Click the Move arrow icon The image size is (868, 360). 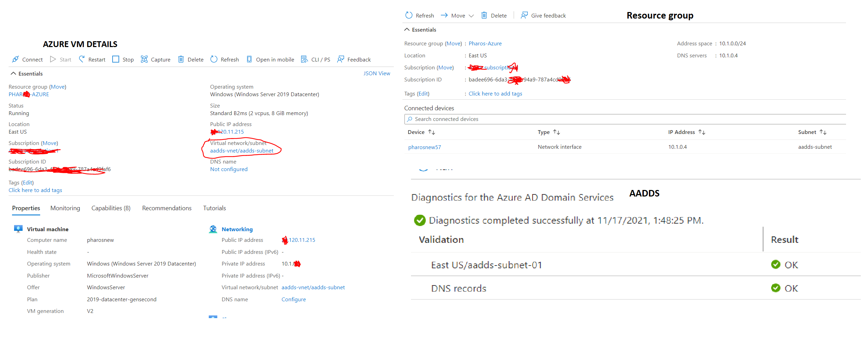(x=444, y=15)
